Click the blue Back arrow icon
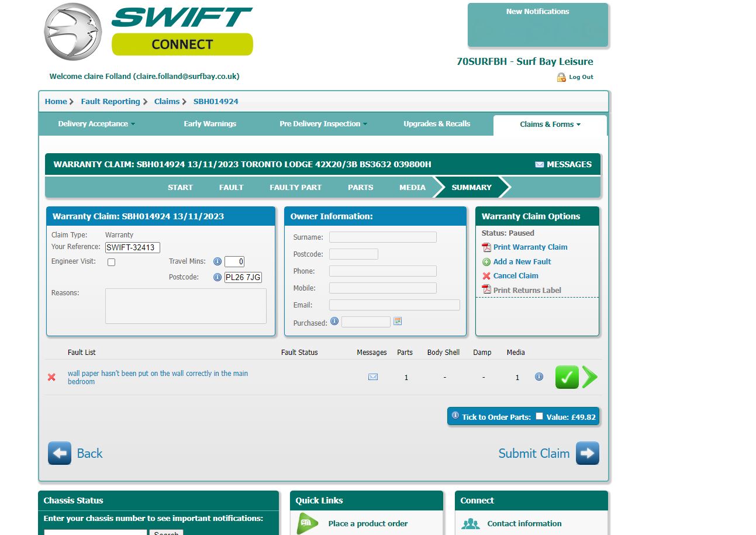Image resolution: width=756 pixels, height=535 pixels. pos(60,453)
